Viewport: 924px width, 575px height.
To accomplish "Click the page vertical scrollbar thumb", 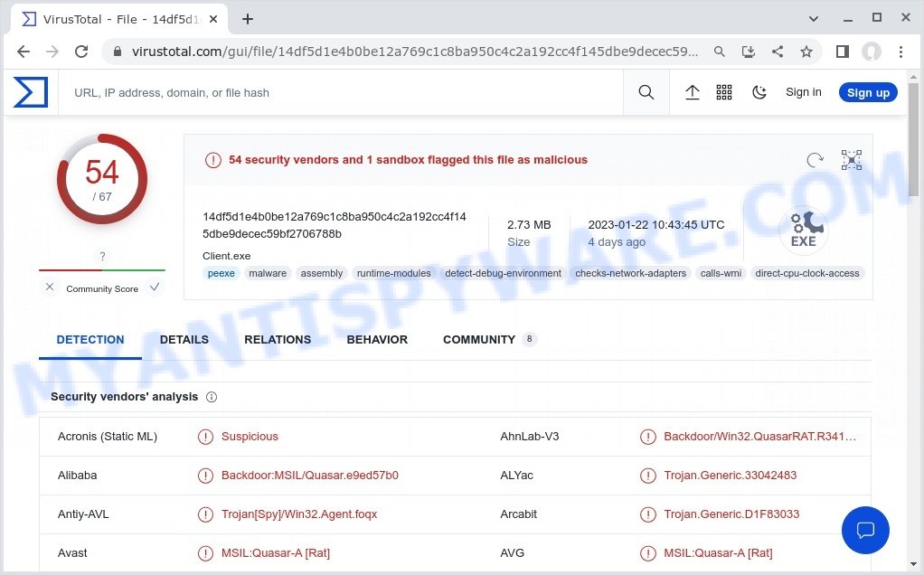I will (913, 139).
